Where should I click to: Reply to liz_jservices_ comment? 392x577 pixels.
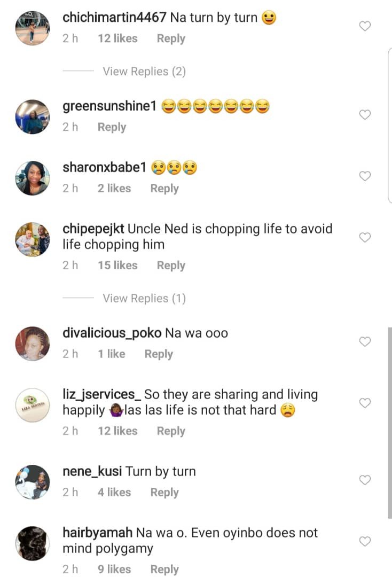pyautogui.click(x=171, y=431)
